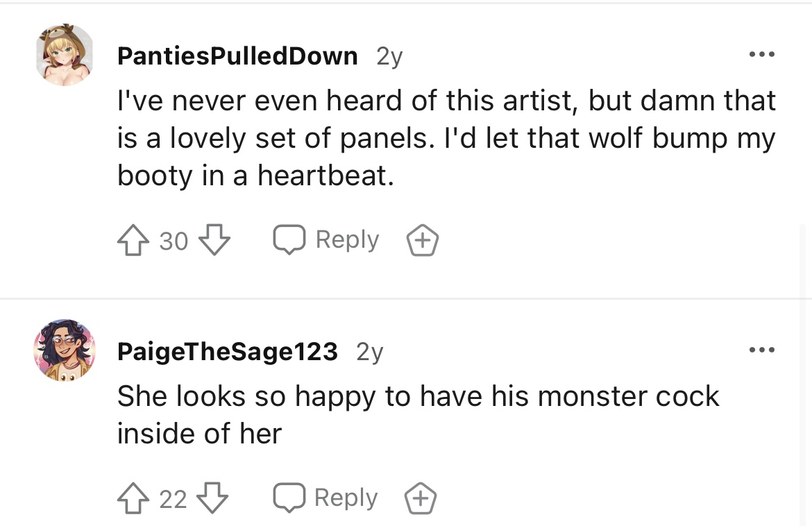This screenshot has height=526, width=812.
Task: Open PantiesPulledDown's user profile link
Action: coord(237,56)
